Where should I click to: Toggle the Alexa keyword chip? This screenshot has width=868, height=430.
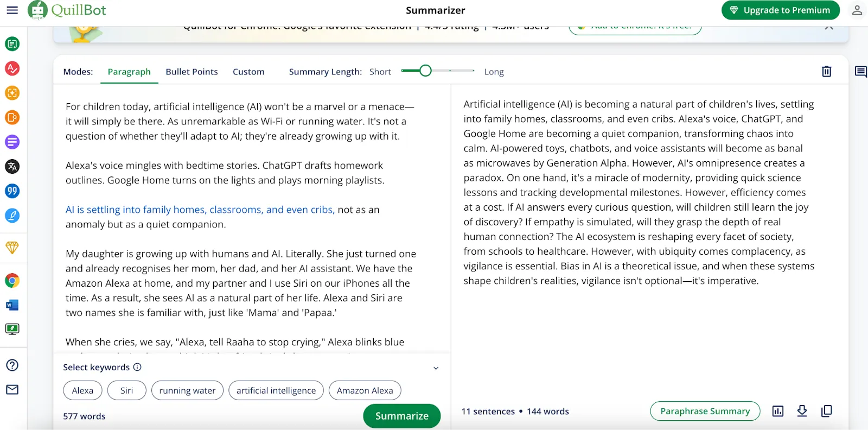click(x=82, y=390)
